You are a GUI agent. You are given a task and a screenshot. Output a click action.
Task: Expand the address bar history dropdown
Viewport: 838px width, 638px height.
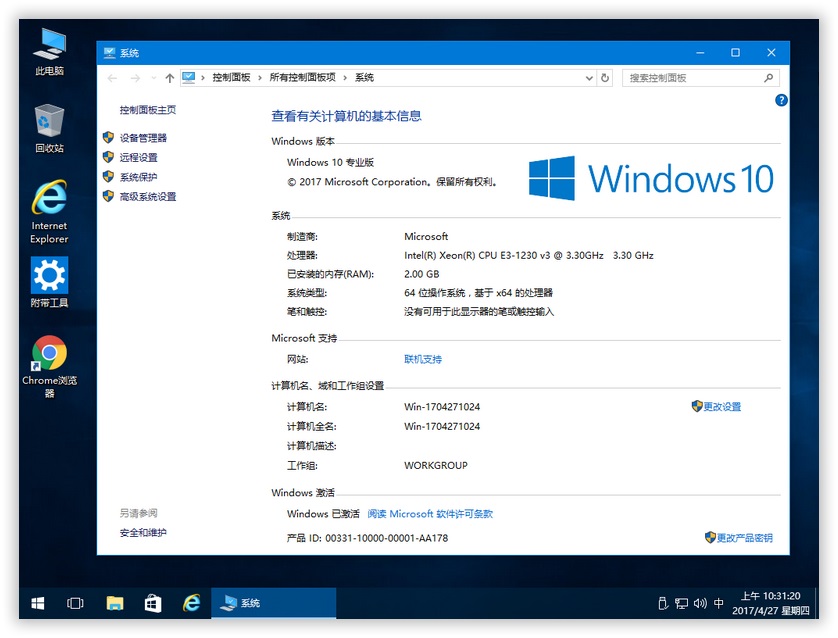click(x=589, y=78)
